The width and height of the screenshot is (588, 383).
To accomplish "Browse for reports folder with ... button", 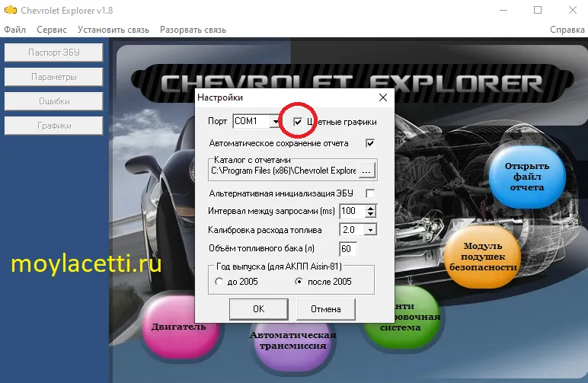I will tap(367, 171).
